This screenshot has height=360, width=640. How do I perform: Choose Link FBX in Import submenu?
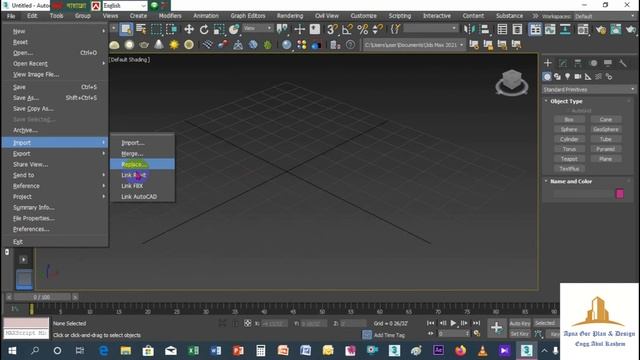pyautogui.click(x=142, y=186)
